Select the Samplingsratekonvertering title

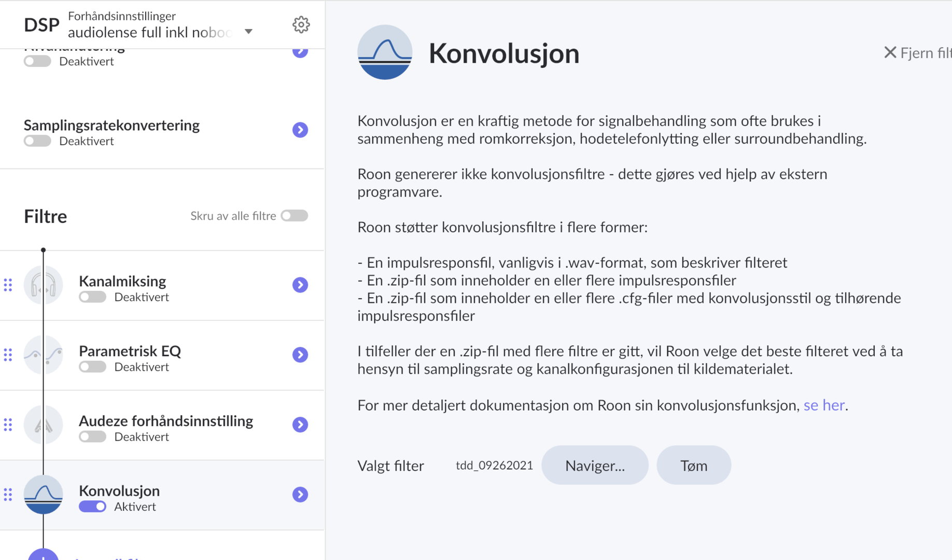(111, 125)
